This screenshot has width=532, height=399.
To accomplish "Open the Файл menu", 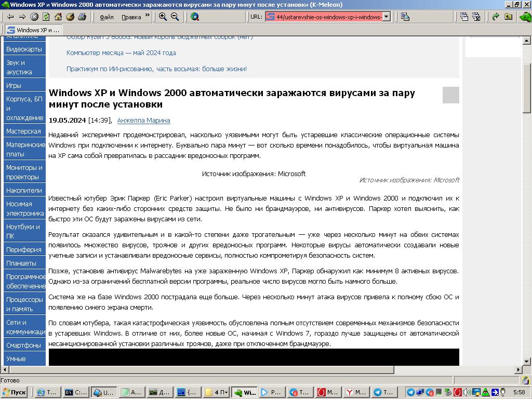I will point(107,17).
